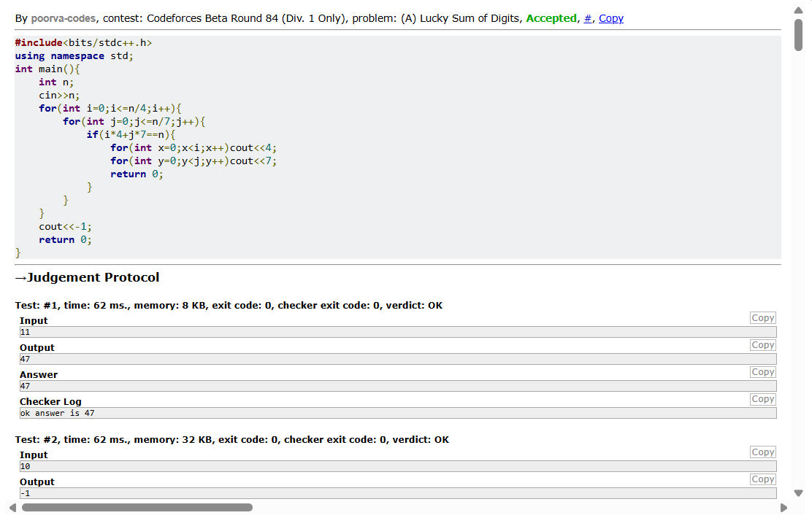
Task: Click the 'if(i*4+j*7==n){' code line
Action: [131, 134]
